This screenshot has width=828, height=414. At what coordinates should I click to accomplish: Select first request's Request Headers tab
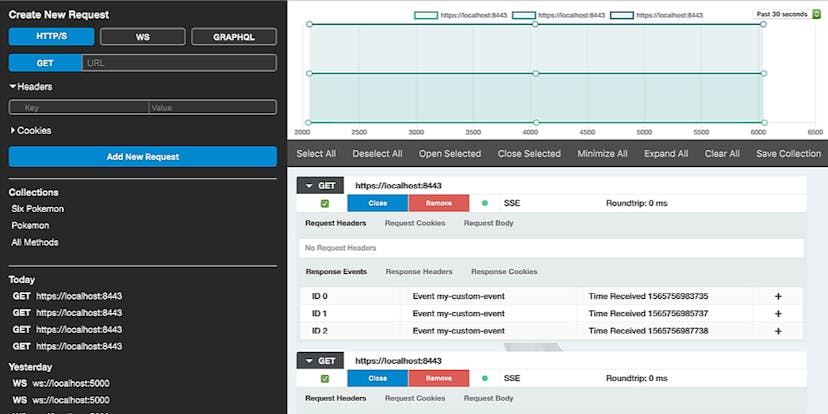click(336, 223)
